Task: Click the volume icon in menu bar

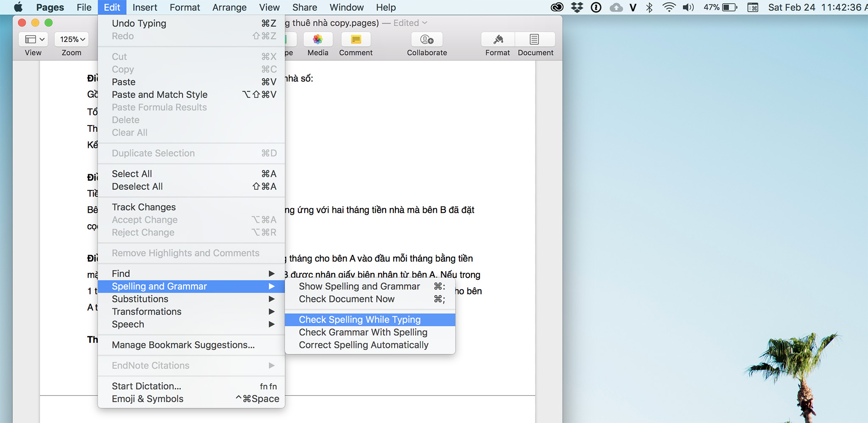Action: coord(688,7)
